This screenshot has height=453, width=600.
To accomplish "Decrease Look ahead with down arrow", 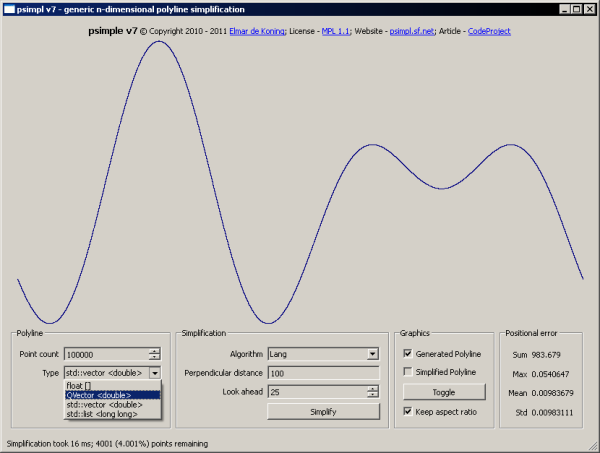I will (x=373, y=394).
